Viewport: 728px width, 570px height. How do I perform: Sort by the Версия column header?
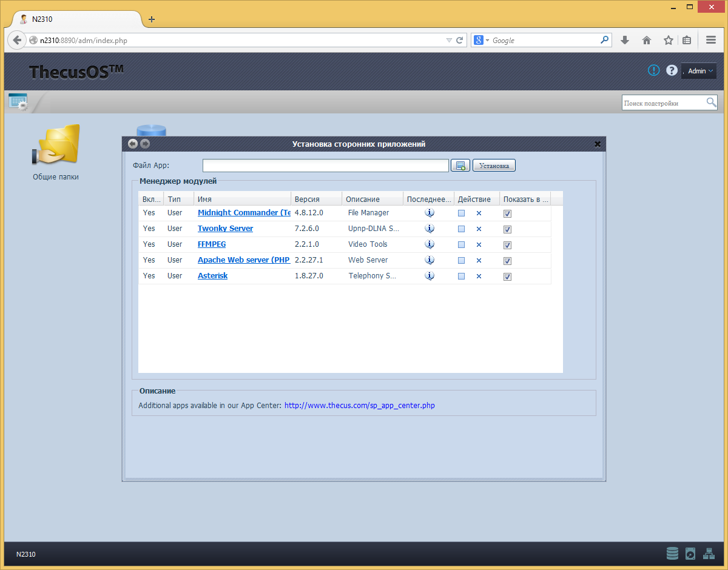(316, 199)
